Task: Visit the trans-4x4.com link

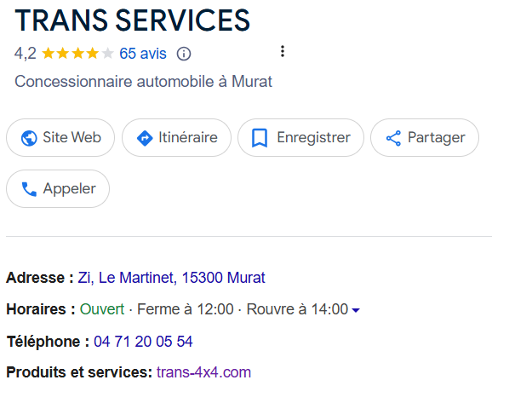Action: pyautogui.click(x=203, y=372)
